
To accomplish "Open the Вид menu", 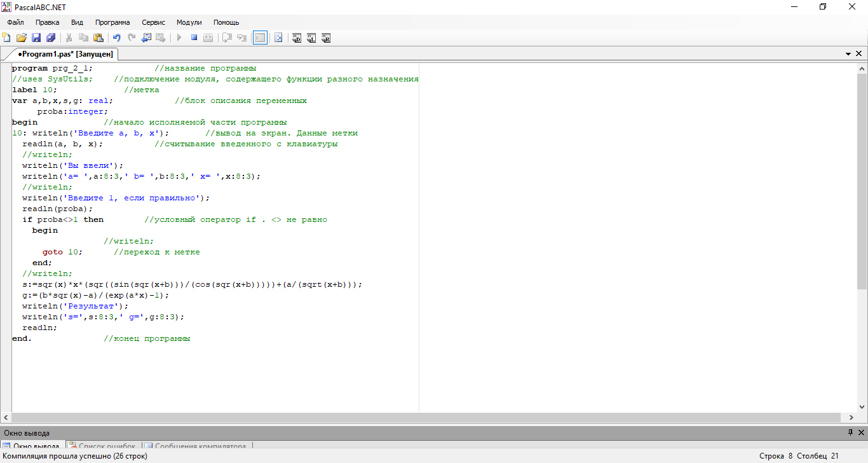I will 77,22.
